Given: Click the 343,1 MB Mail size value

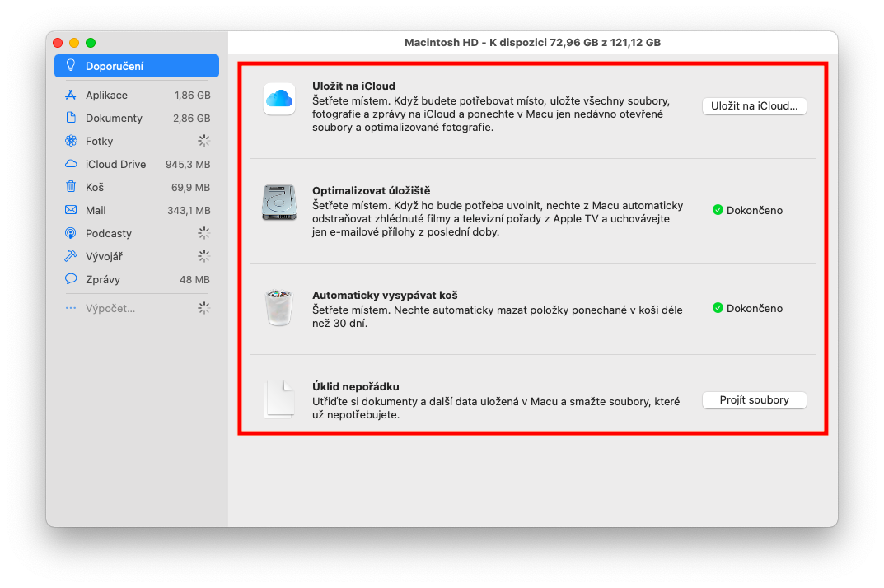Looking at the screenshot, I should coord(189,211).
